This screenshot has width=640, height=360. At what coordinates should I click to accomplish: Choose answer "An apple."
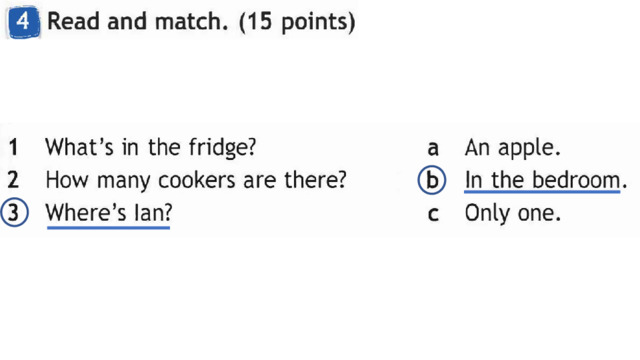[512, 148]
